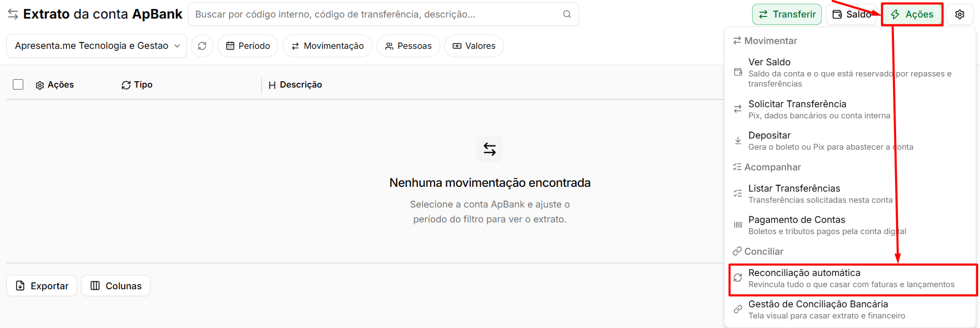Open the Valores filter
980x328 pixels.
[x=474, y=46]
